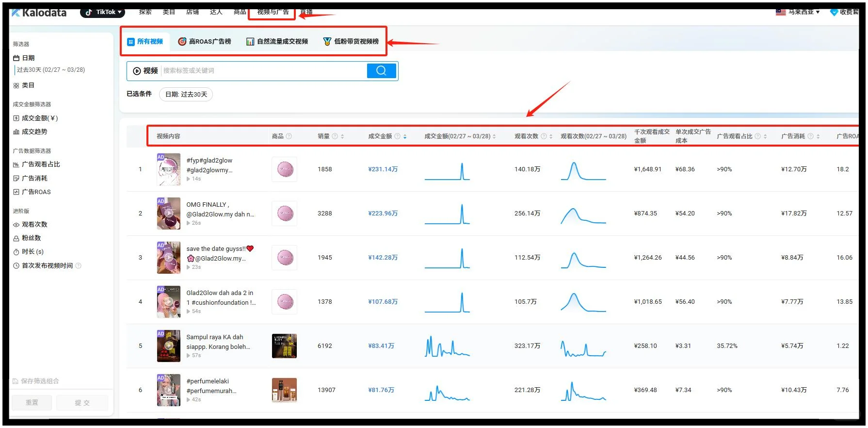The width and height of the screenshot is (868, 428).
Task: Open the 探索 navigation menu
Action: tap(145, 12)
